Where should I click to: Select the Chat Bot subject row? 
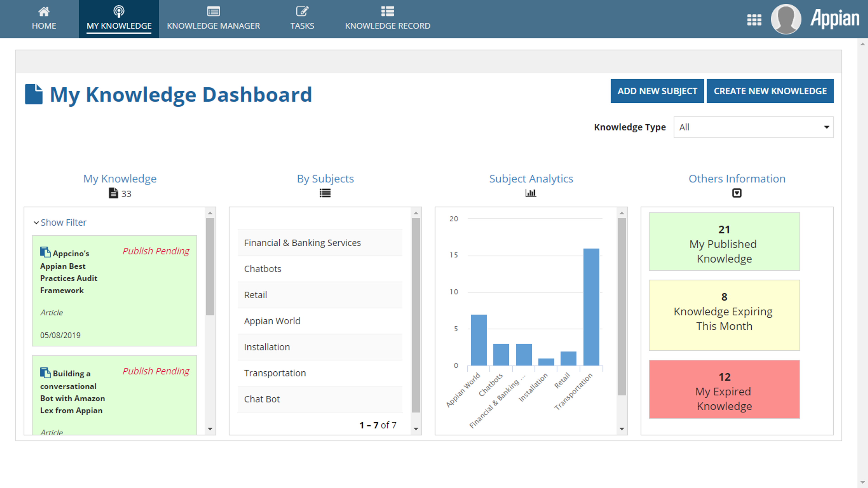[x=320, y=399]
